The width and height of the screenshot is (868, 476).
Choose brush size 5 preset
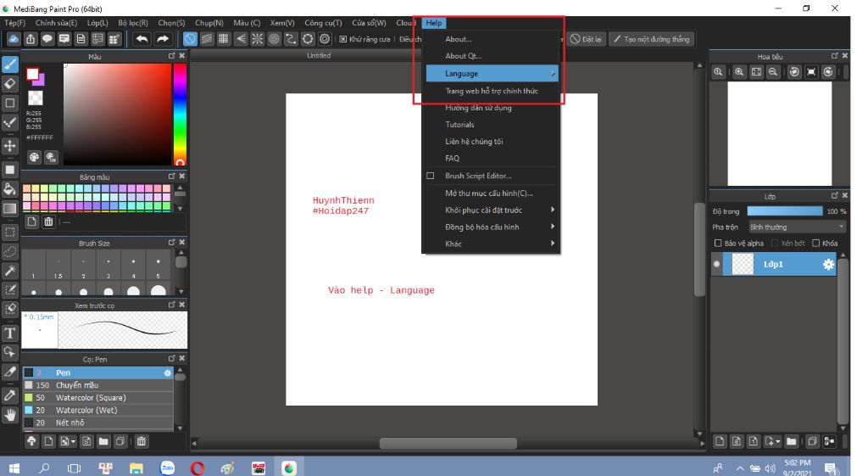click(159, 266)
